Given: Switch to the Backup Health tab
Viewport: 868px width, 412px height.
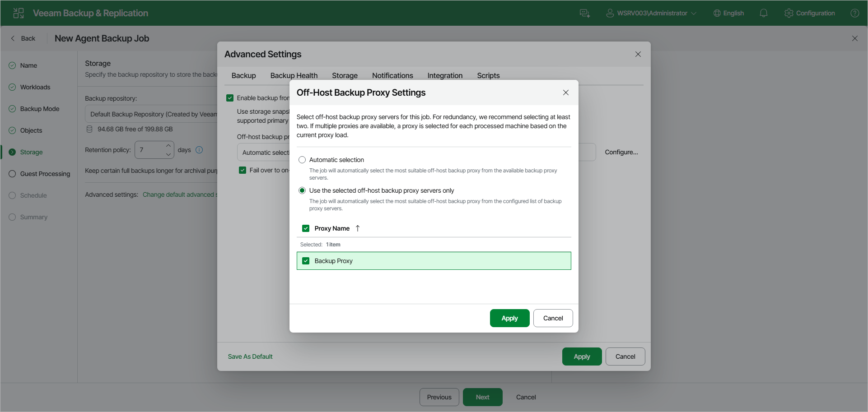Looking at the screenshot, I should pyautogui.click(x=294, y=75).
